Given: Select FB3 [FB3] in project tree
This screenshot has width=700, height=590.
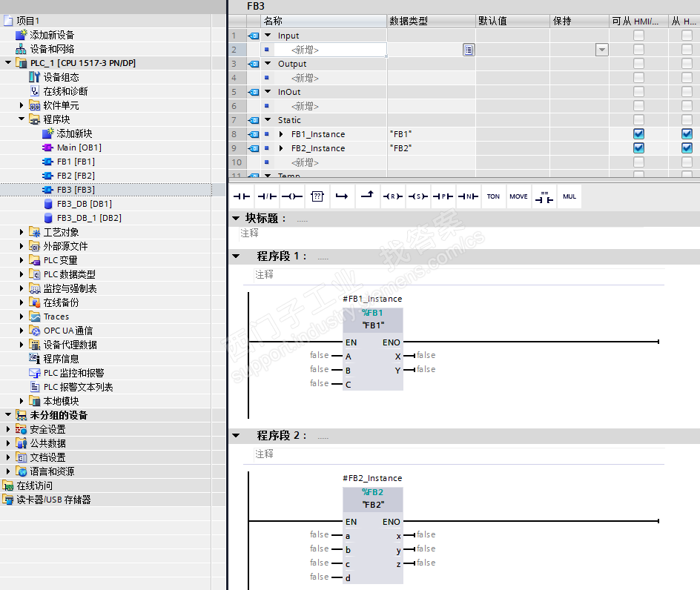Looking at the screenshot, I should [76, 190].
